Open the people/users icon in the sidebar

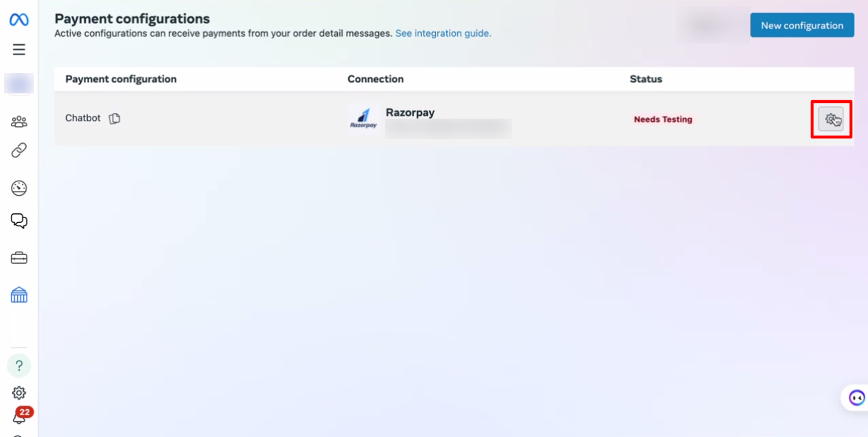pyautogui.click(x=19, y=122)
